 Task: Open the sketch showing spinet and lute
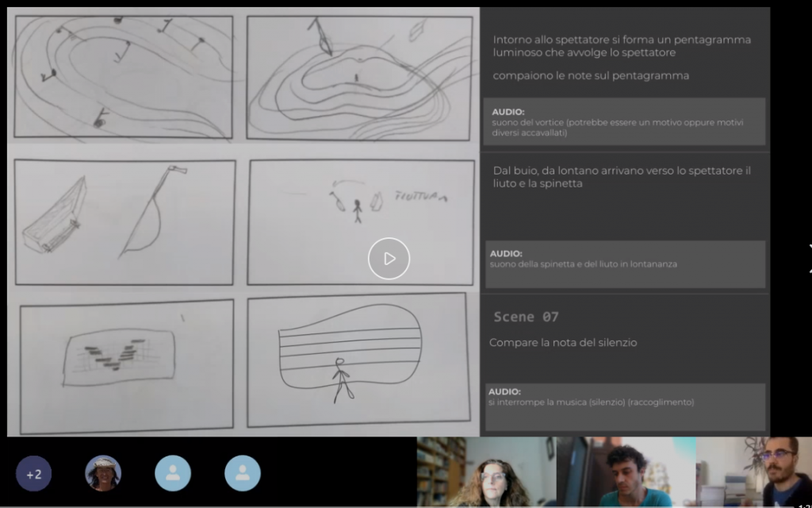point(125,221)
